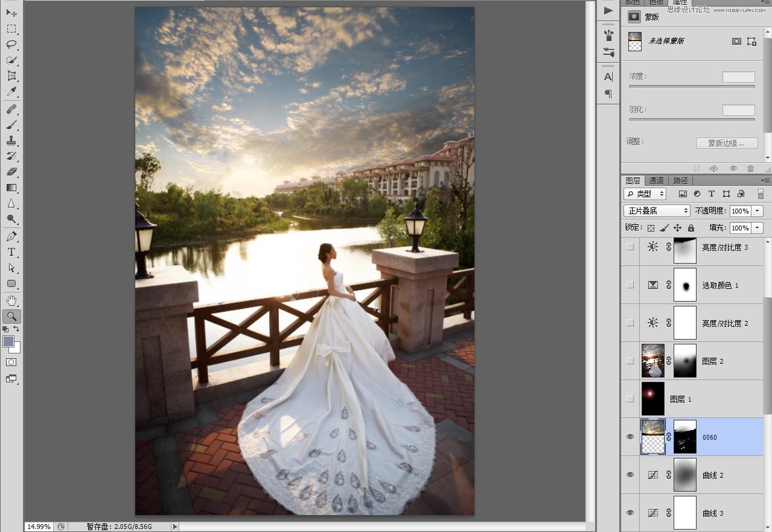This screenshot has height=532, width=772.
Task: Switch to the 路径 tab
Action: (680, 180)
